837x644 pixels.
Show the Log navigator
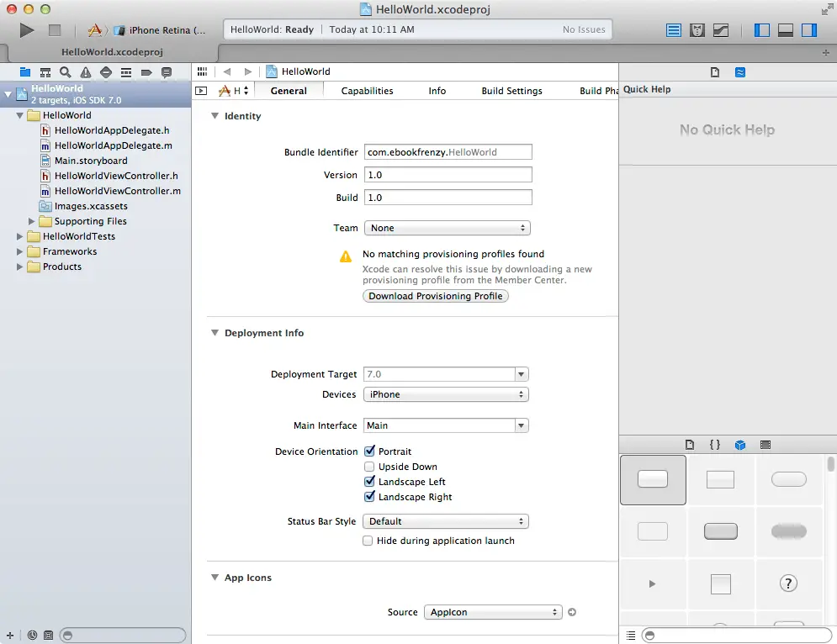point(167,72)
